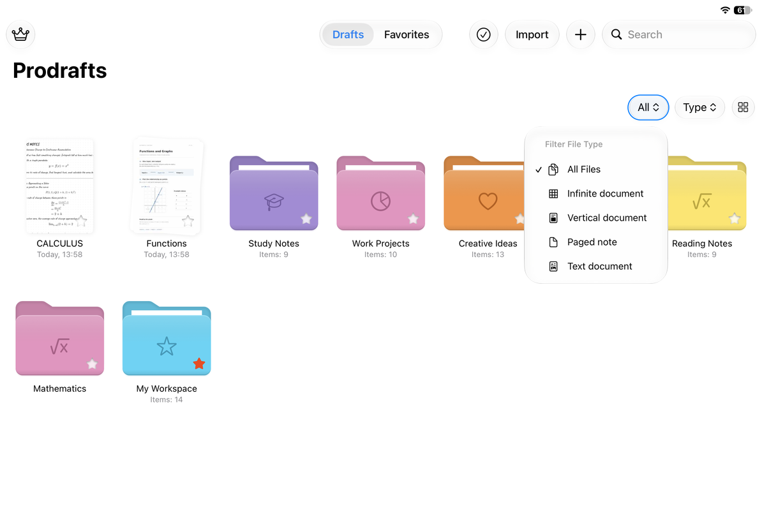Screen dimensions: 762x532
Task: Favorite the Functions document star
Action: click(188, 221)
